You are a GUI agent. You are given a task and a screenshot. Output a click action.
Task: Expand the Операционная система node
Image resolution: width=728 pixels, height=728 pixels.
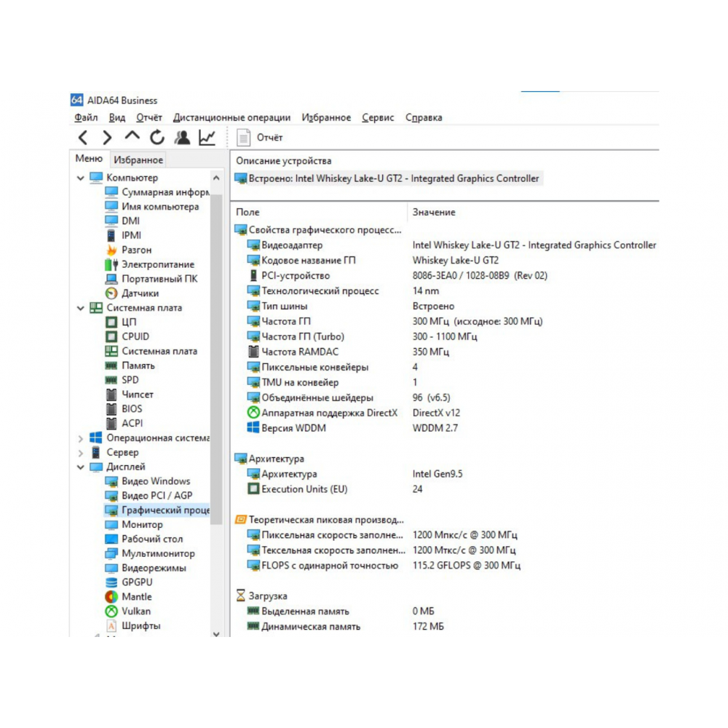point(80,438)
